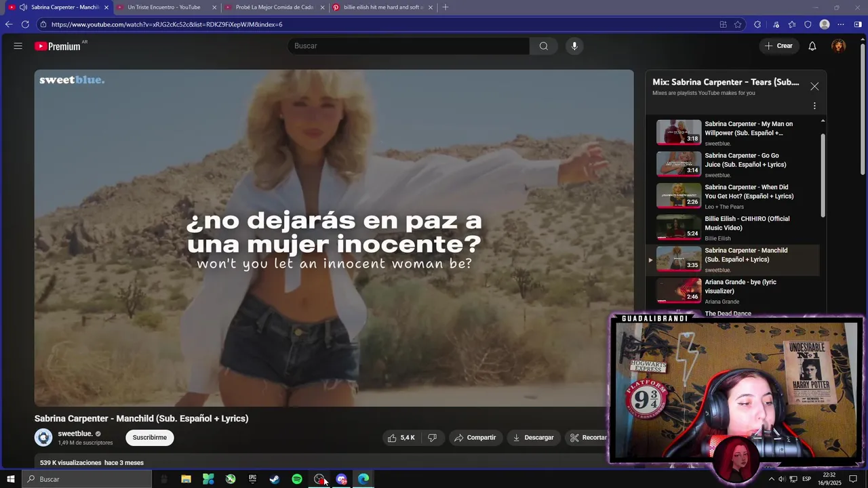The height and width of the screenshot is (488, 868).
Task: Open File Explorer from the taskbar
Action: coord(186,479)
